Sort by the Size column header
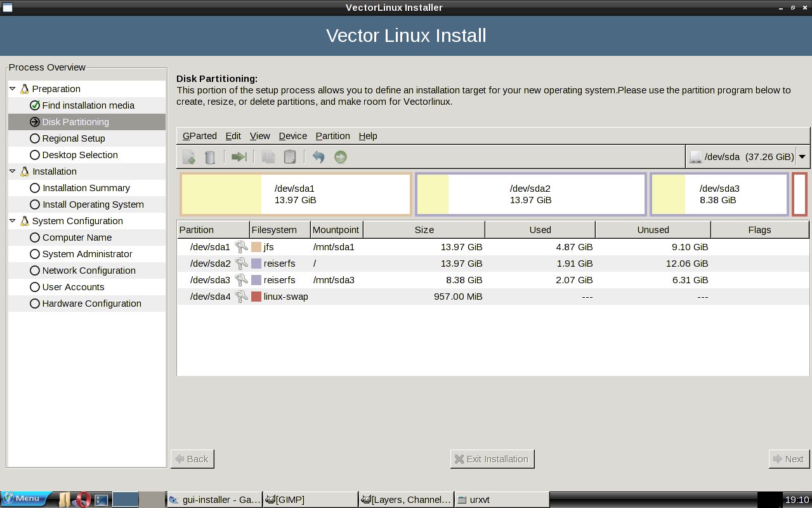The image size is (812, 508). pyautogui.click(x=424, y=230)
